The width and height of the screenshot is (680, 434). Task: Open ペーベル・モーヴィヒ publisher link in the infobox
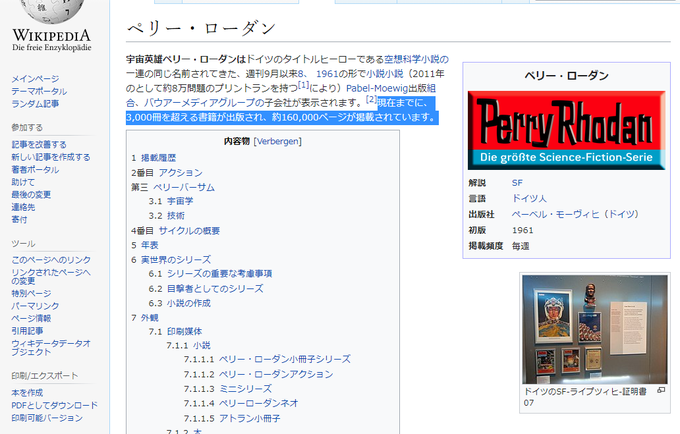575,214
